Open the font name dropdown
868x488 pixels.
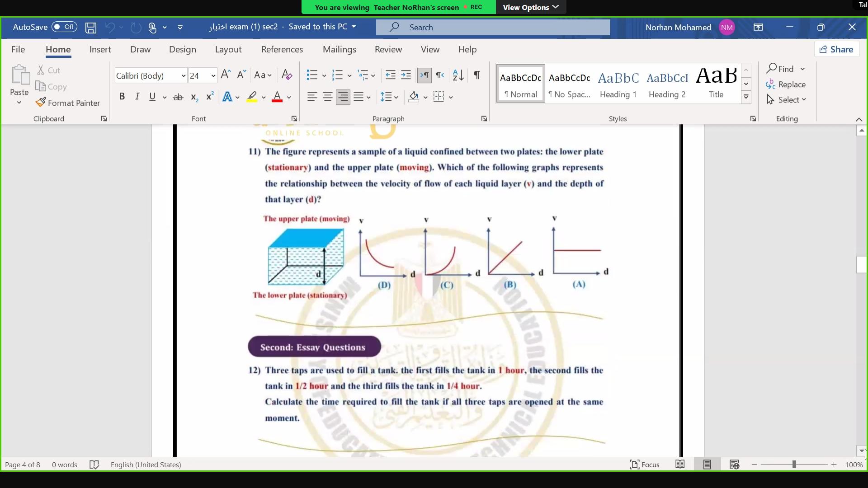coord(183,76)
